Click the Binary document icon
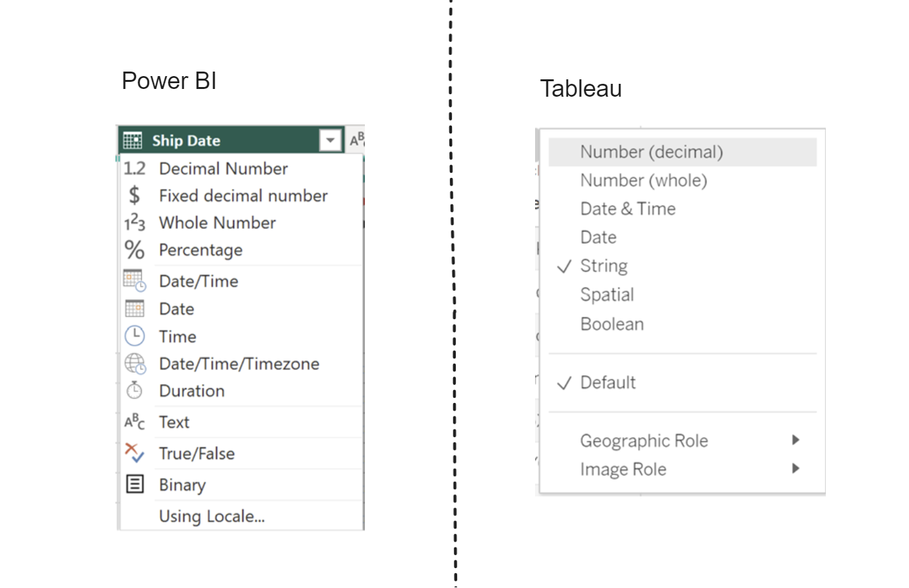This screenshot has height=588, width=909. (135, 484)
